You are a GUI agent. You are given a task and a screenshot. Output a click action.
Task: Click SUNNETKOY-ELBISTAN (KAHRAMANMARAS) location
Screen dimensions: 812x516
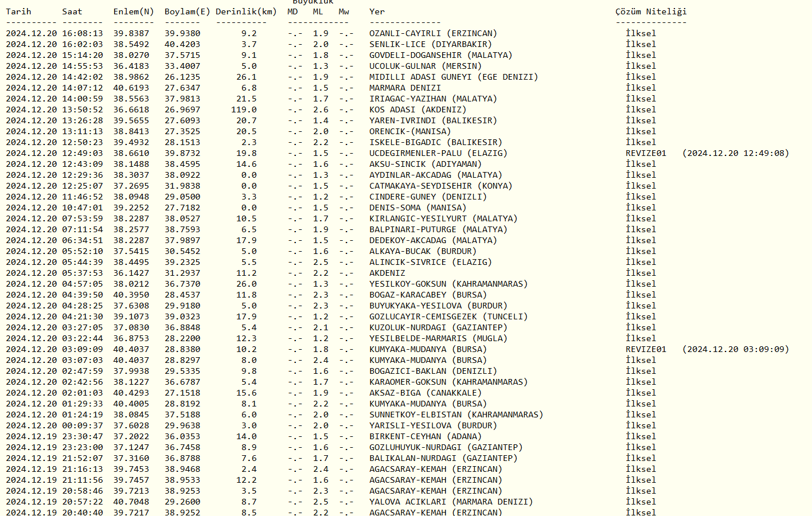[x=456, y=415]
